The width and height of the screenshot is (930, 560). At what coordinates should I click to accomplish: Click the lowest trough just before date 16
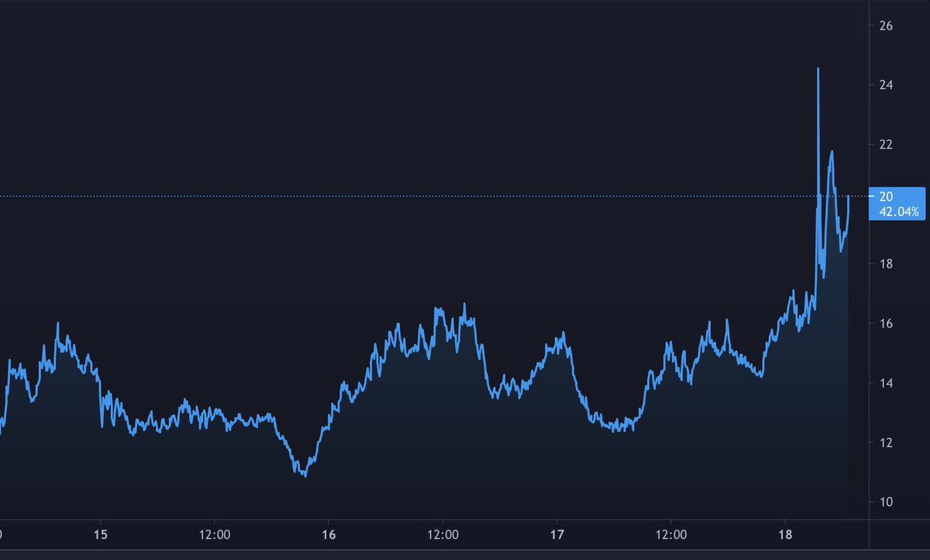[x=305, y=476]
